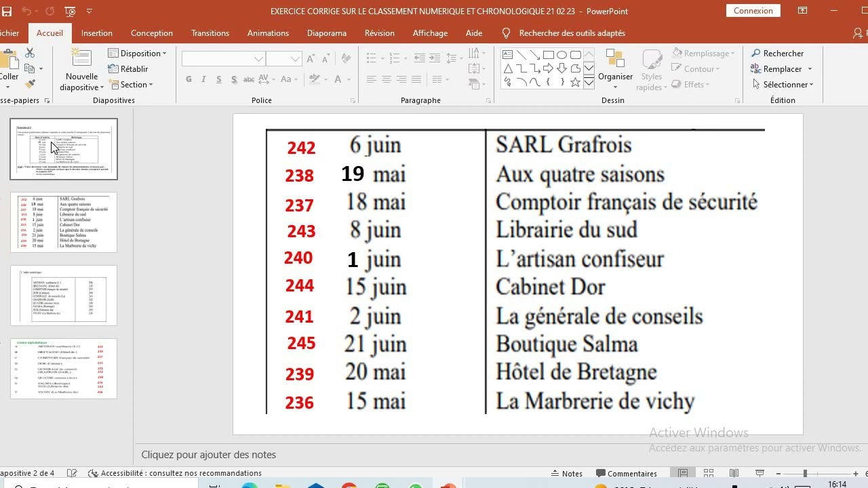868x488 pixels.
Task: Click the decrease indent icon
Action: tap(419, 58)
